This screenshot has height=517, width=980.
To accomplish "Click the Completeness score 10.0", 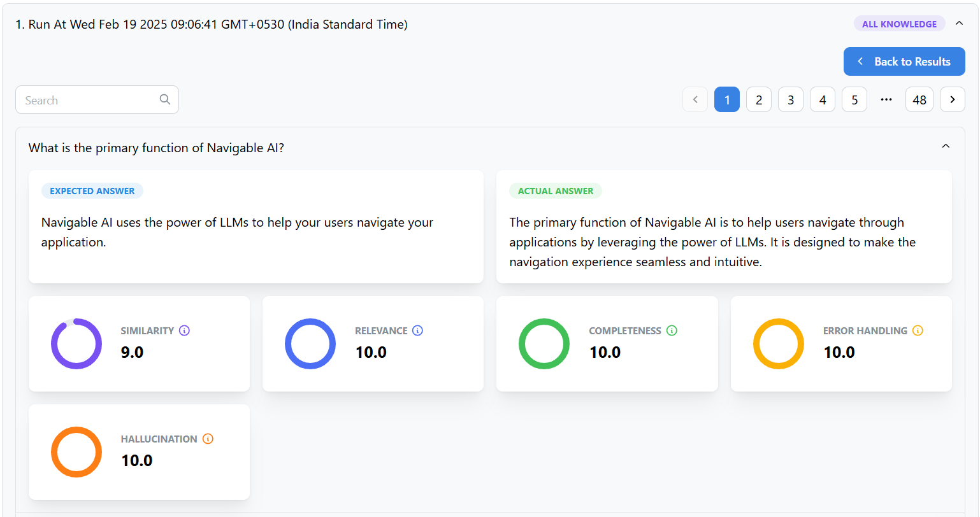I will click(605, 352).
